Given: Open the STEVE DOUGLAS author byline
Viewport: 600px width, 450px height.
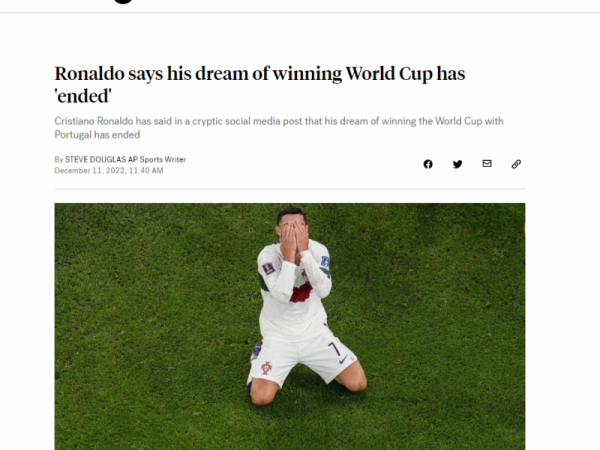Looking at the screenshot, I should tap(95, 160).
